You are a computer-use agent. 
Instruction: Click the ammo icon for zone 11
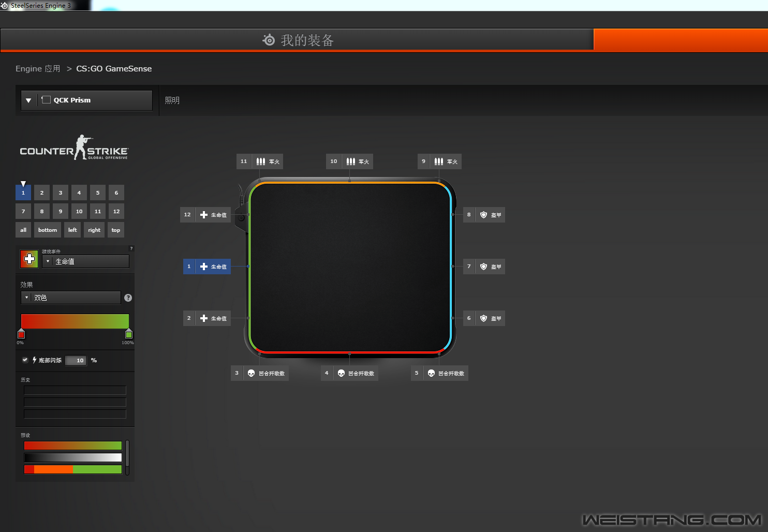[x=261, y=161]
